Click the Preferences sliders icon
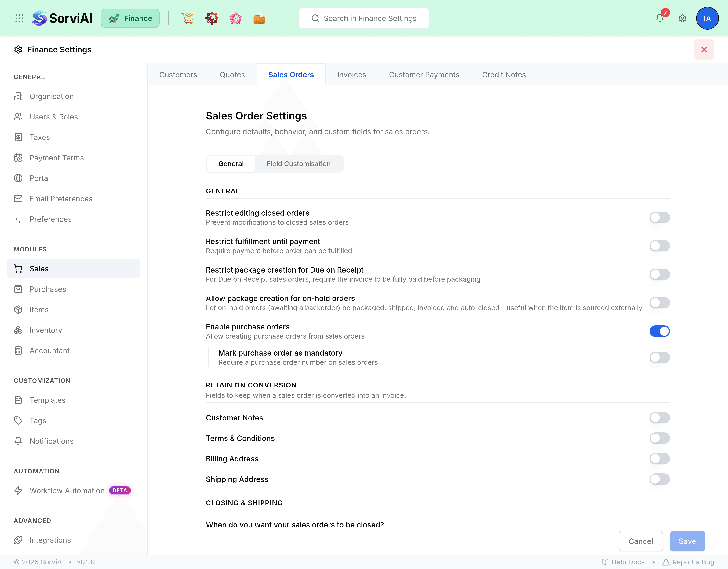Image resolution: width=728 pixels, height=569 pixels. click(18, 219)
